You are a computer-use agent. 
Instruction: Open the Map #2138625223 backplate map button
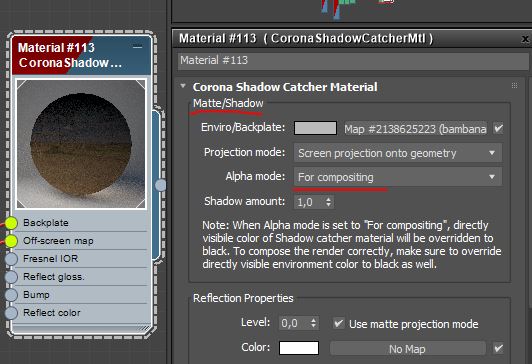[x=416, y=129]
